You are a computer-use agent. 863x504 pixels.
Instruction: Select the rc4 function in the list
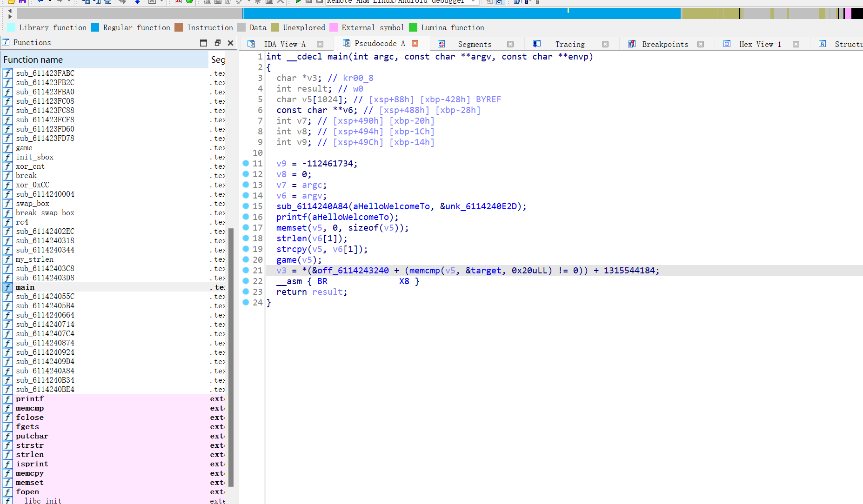[22, 222]
